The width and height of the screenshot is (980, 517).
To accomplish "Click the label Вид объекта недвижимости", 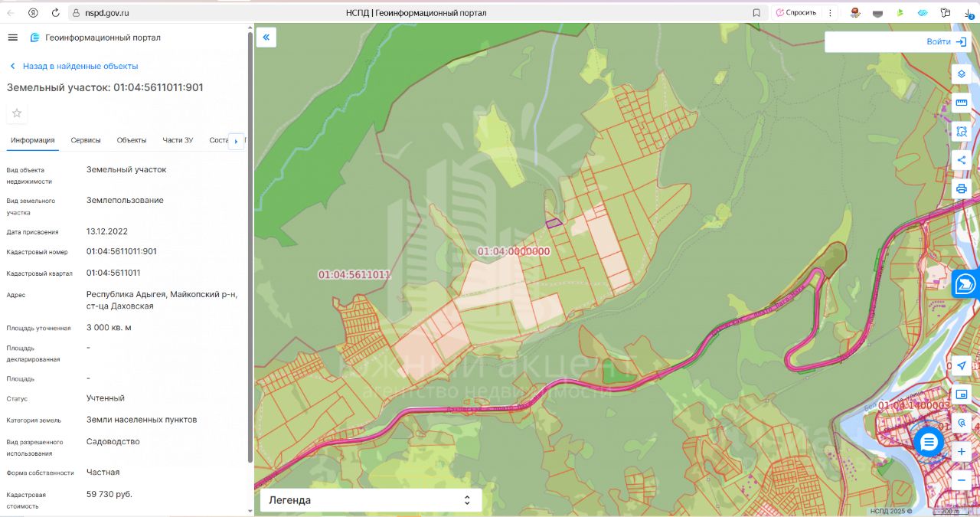I will [x=29, y=175].
